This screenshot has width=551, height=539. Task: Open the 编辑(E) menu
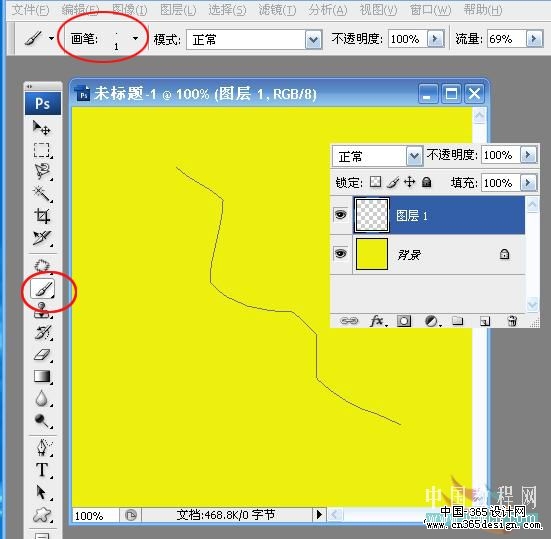tap(80, 10)
